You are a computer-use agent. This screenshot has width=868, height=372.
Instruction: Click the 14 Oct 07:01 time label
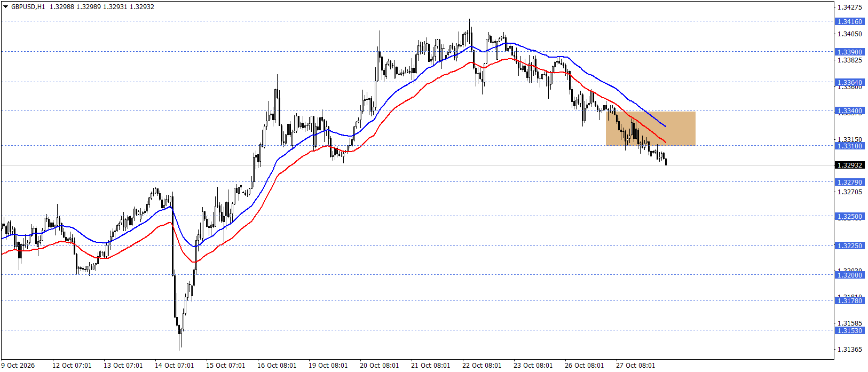175,366
